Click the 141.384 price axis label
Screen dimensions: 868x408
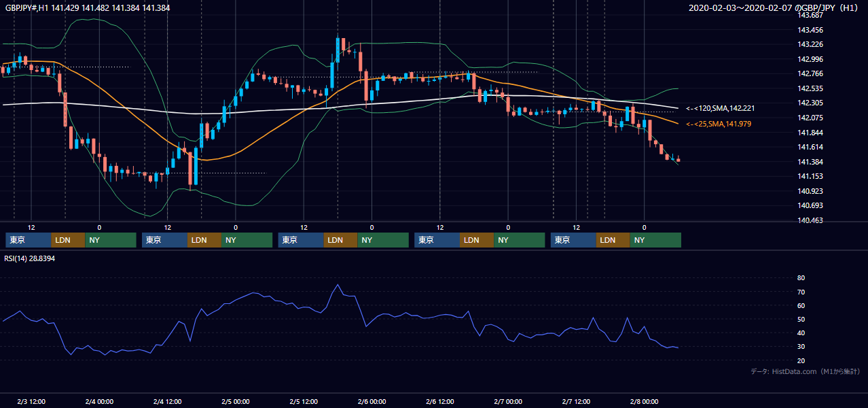810,162
